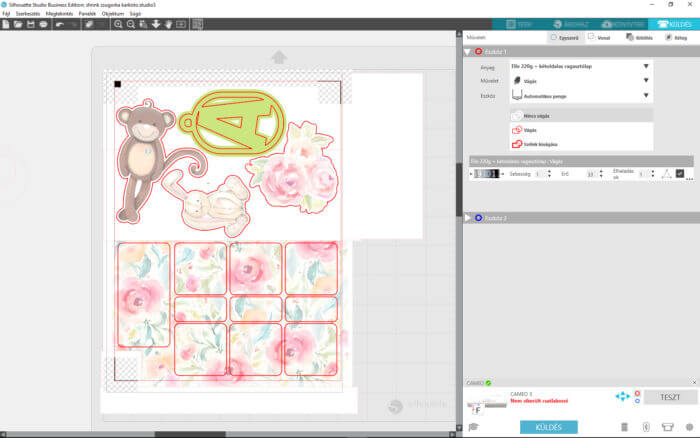Viewport: 700px width, 438px height.
Task: Adjust the Erő force stepper
Action: click(601, 174)
